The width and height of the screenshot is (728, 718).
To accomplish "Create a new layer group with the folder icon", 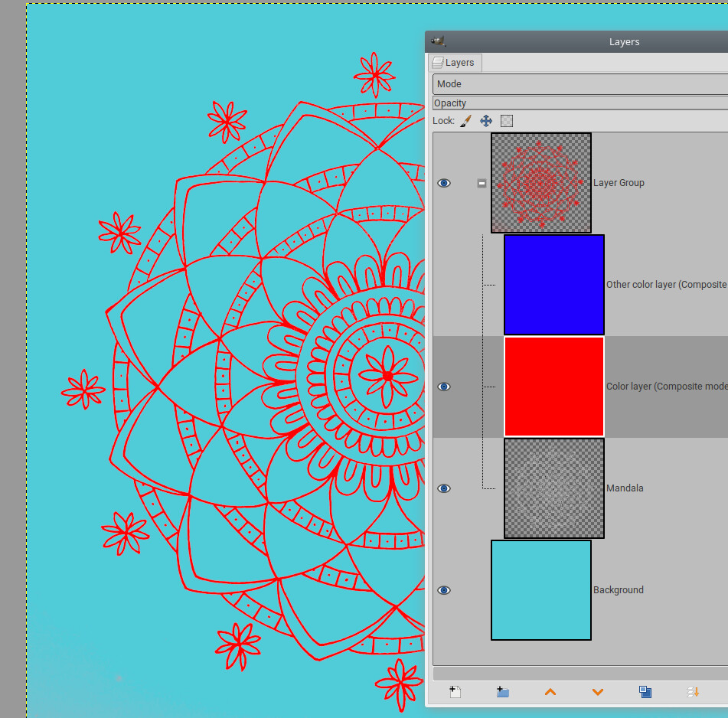I will pyautogui.click(x=502, y=692).
